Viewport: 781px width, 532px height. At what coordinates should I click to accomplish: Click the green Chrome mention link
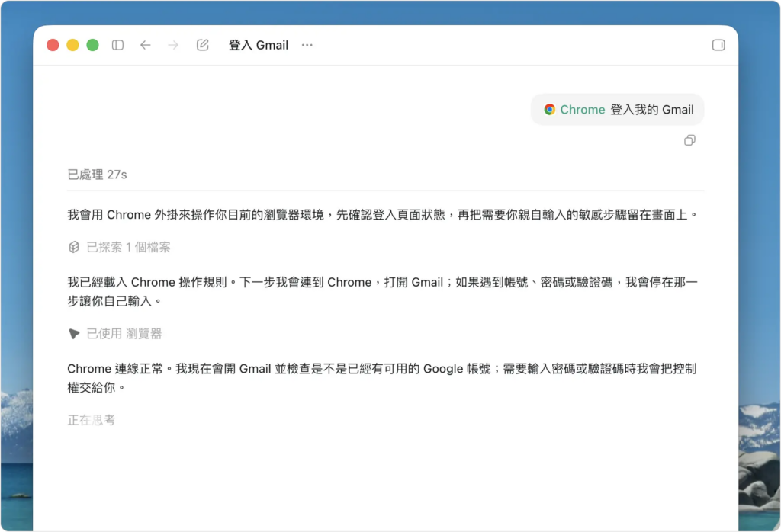pos(582,110)
